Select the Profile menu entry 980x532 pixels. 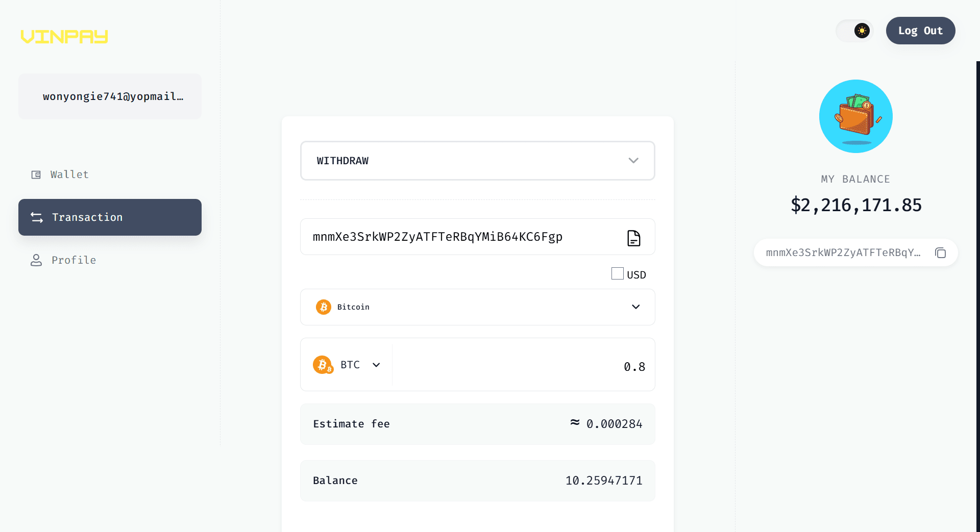coord(73,260)
